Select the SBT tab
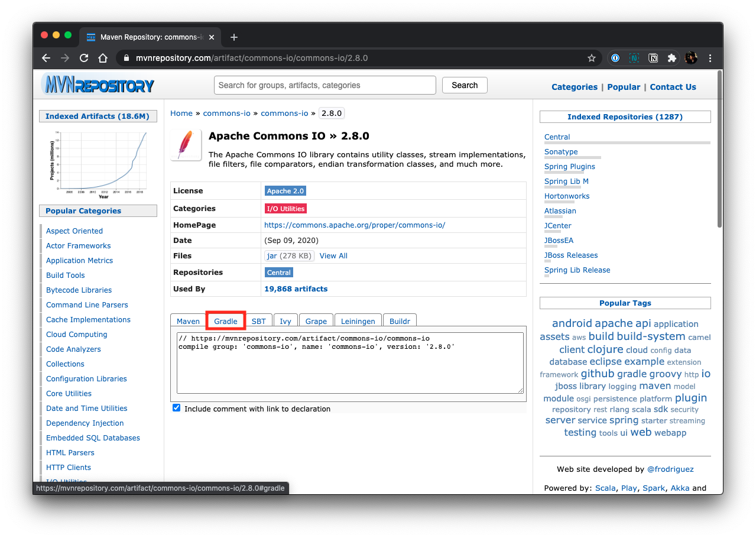 (258, 321)
